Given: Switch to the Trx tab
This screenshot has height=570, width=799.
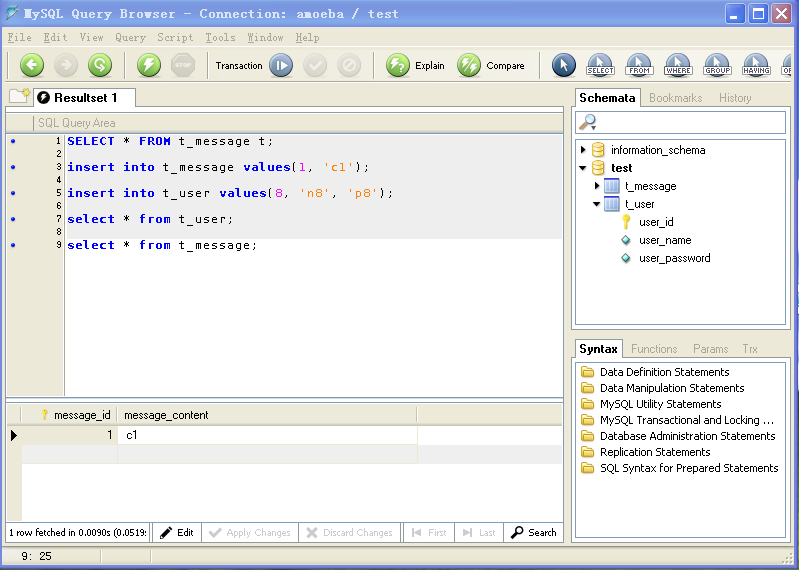Looking at the screenshot, I should tap(750, 349).
